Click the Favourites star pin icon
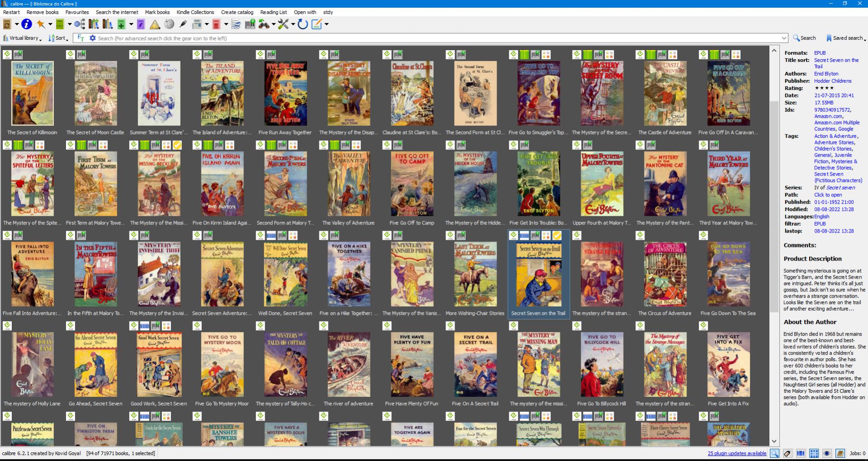The width and height of the screenshot is (868, 461). point(41,24)
